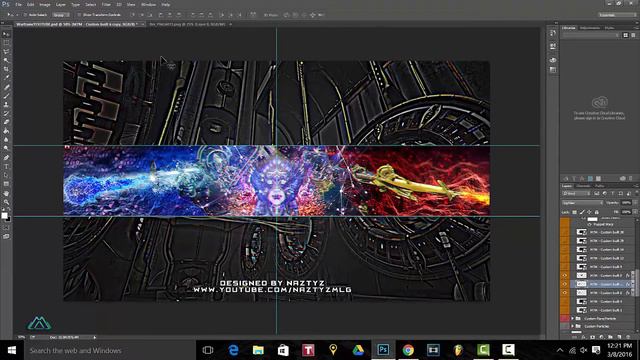Screen dimensions: 640x360
Task: Select the Eyedropper tool
Action: coord(6,77)
